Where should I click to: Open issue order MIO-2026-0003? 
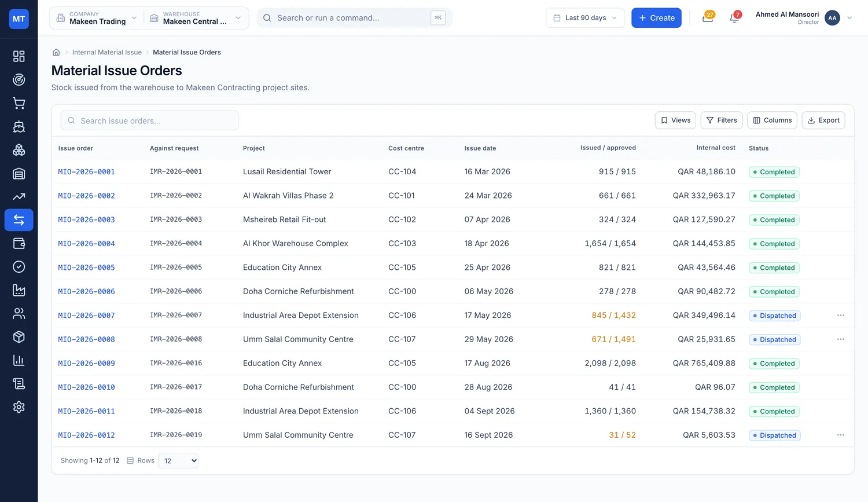click(x=86, y=219)
